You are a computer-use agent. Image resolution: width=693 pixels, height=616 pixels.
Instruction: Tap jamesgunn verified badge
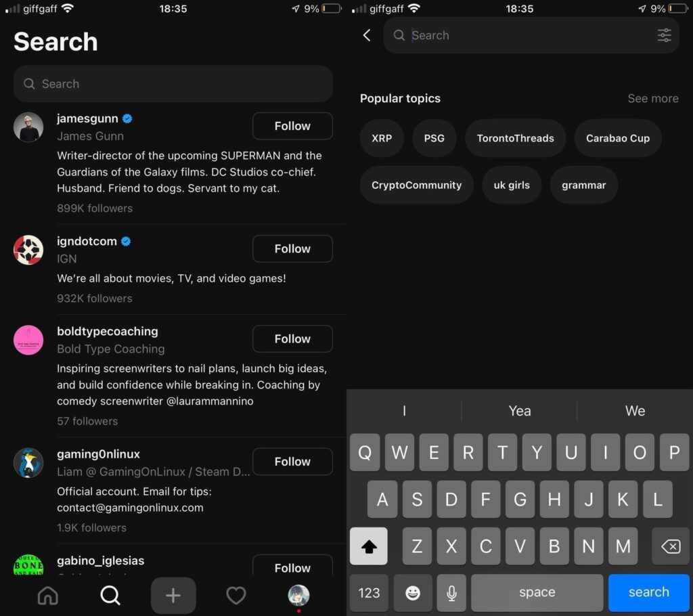tap(127, 118)
